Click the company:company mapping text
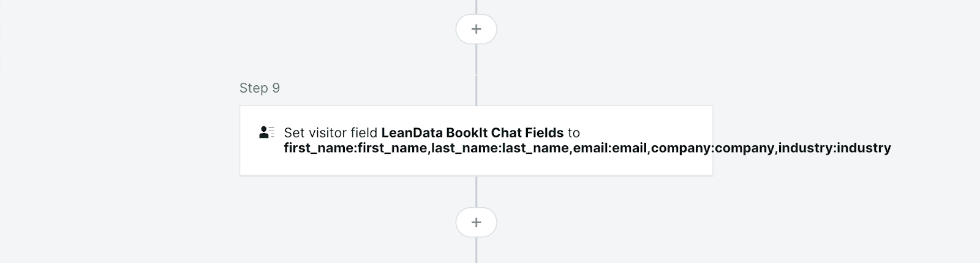 712,148
